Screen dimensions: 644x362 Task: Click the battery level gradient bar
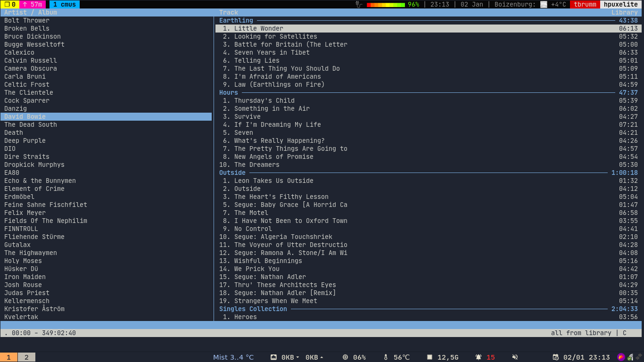tap(386, 4)
